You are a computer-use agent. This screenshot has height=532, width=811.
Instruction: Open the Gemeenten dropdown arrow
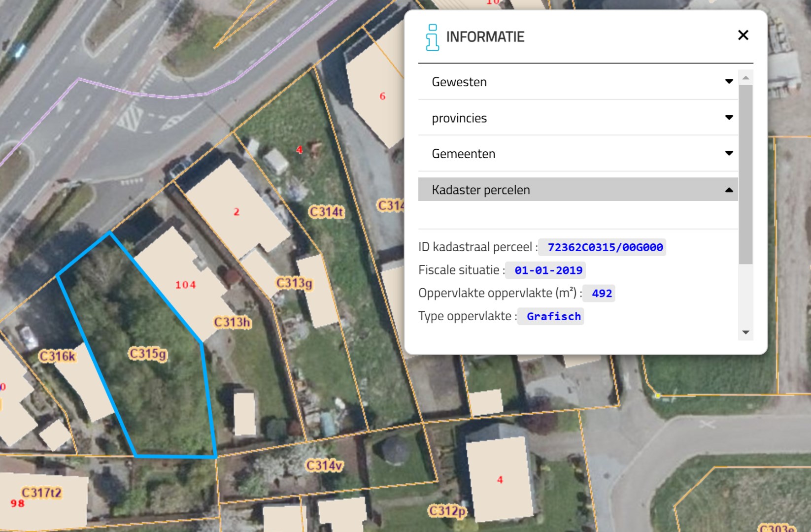(x=729, y=154)
